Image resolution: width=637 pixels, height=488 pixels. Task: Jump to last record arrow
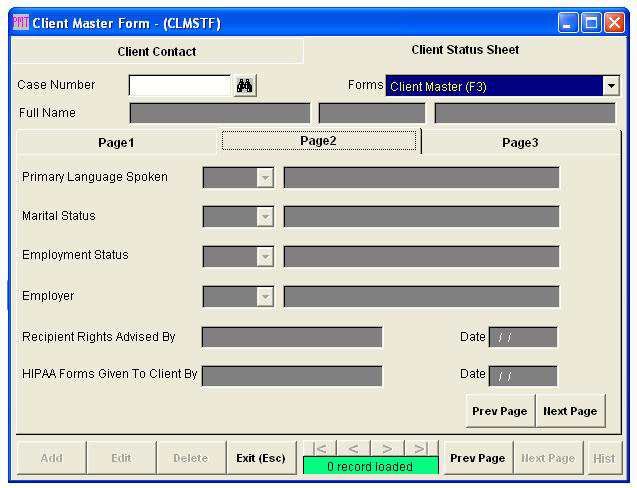(x=420, y=448)
